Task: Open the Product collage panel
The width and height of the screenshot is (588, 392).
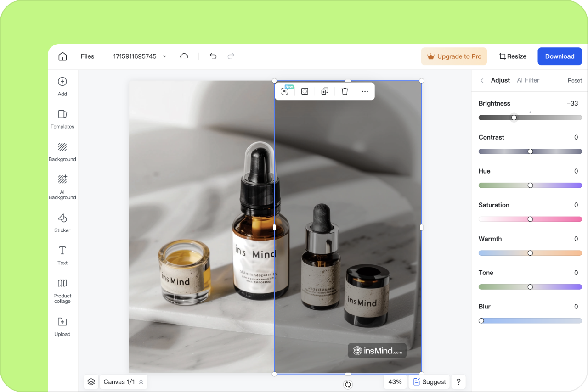Action: [x=62, y=291]
